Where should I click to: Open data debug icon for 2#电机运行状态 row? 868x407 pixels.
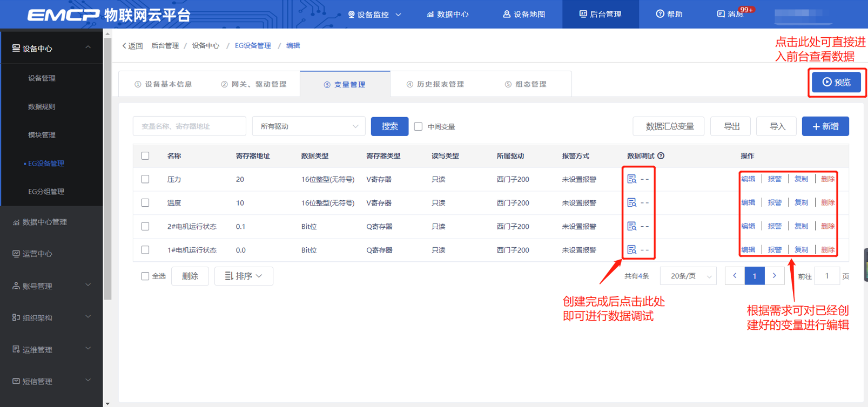coord(631,226)
